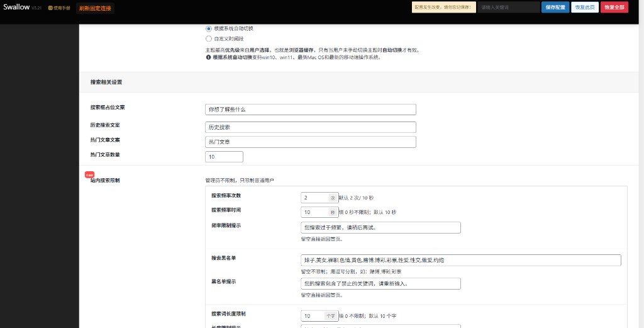Screen dimensions: 644x328
Task: Click the 搜索频率次数 number input
Action: [x=314, y=198]
